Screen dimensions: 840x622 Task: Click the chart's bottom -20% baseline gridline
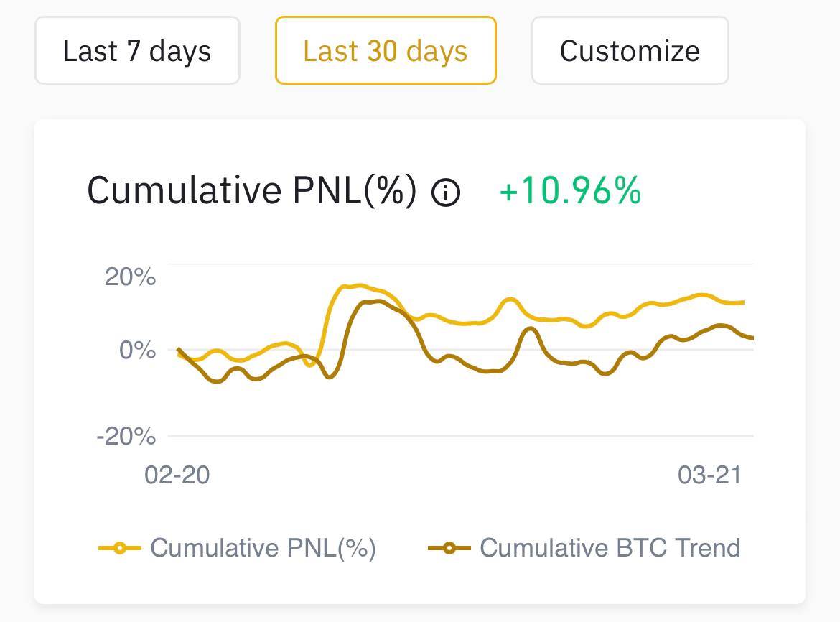click(459, 436)
